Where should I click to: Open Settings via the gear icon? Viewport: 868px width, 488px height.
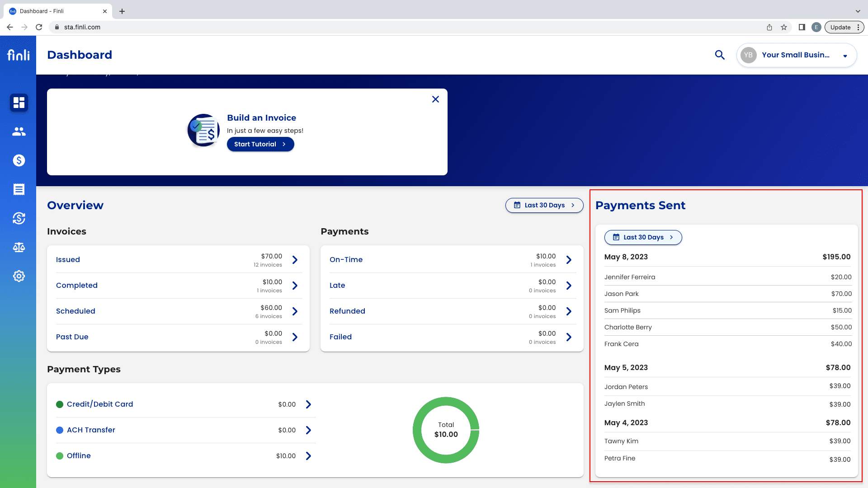coord(19,276)
